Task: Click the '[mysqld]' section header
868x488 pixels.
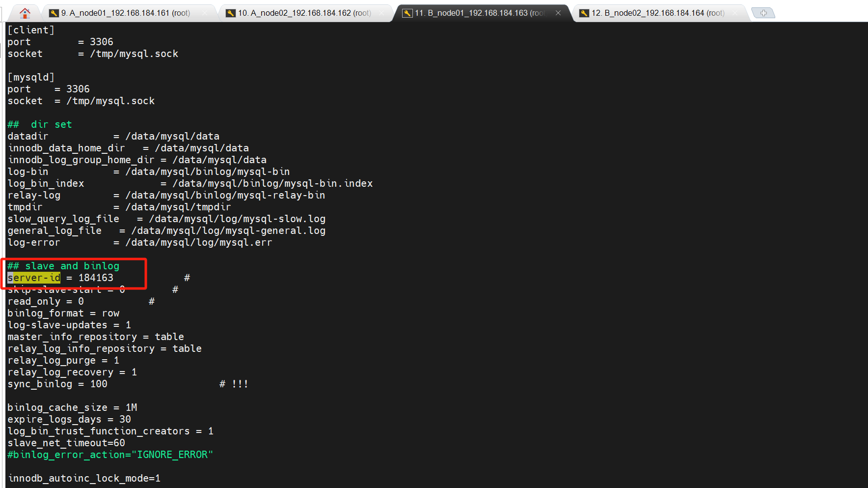Action: tap(31, 77)
